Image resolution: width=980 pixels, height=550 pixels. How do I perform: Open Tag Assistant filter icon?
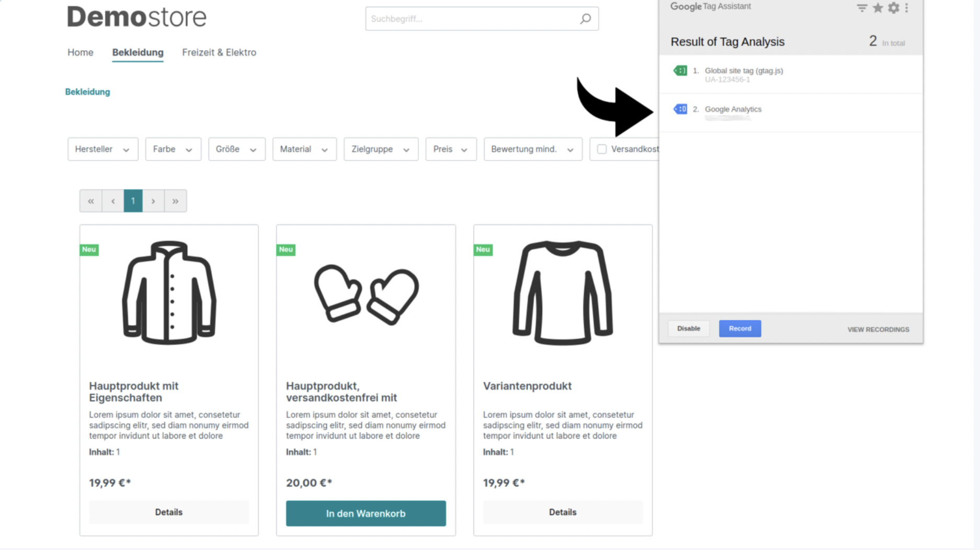[862, 8]
